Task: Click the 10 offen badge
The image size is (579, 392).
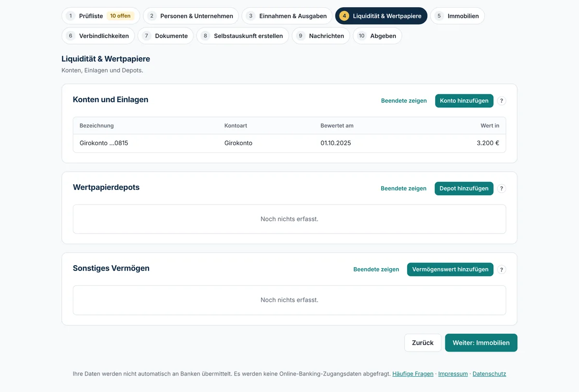Action: point(120,16)
